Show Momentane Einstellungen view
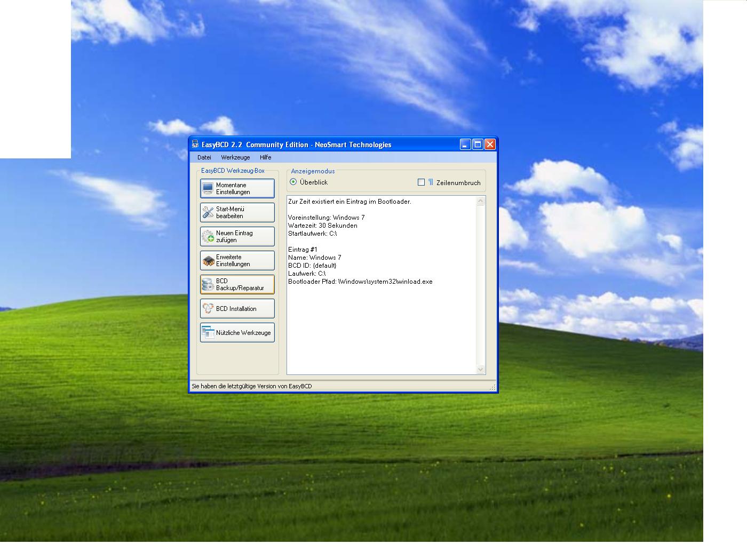The image size is (747, 560). (x=237, y=188)
